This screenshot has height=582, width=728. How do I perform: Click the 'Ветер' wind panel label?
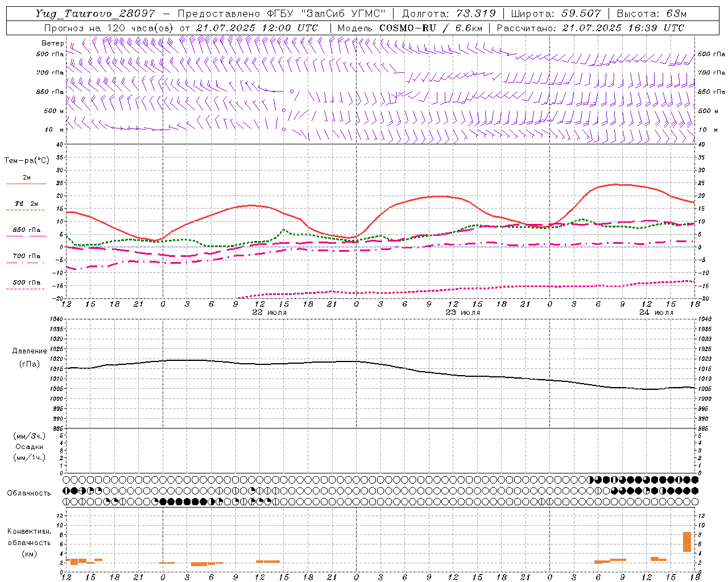point(52,43)
